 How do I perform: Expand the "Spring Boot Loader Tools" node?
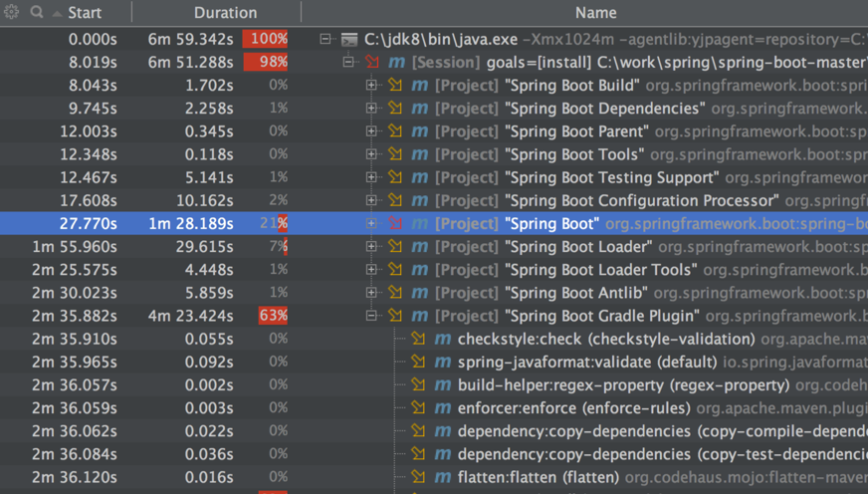[371, 270]
